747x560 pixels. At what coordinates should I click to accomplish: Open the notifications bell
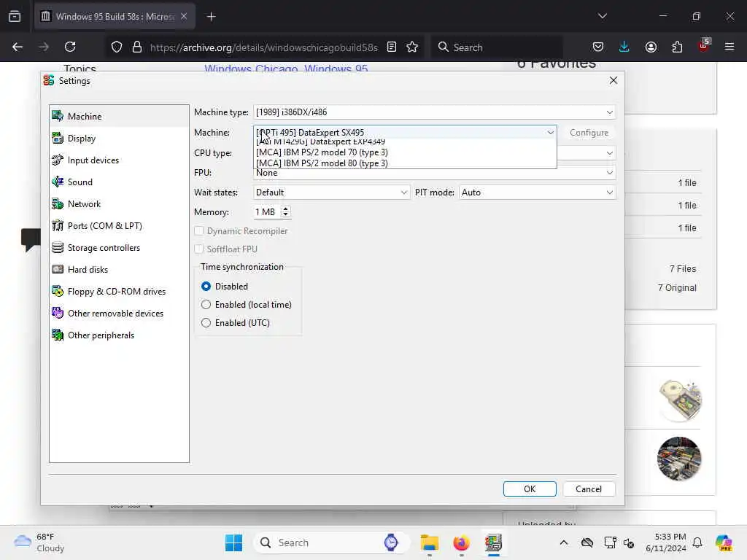pos(697,542)
